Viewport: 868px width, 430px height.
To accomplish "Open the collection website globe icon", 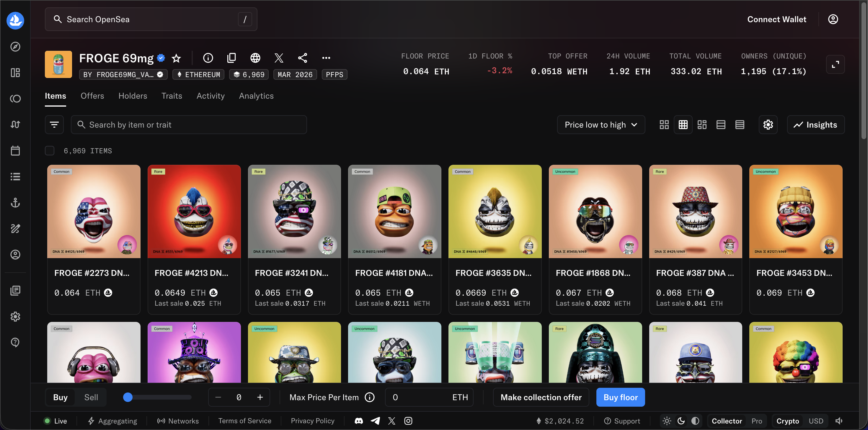I will [255, 58].
